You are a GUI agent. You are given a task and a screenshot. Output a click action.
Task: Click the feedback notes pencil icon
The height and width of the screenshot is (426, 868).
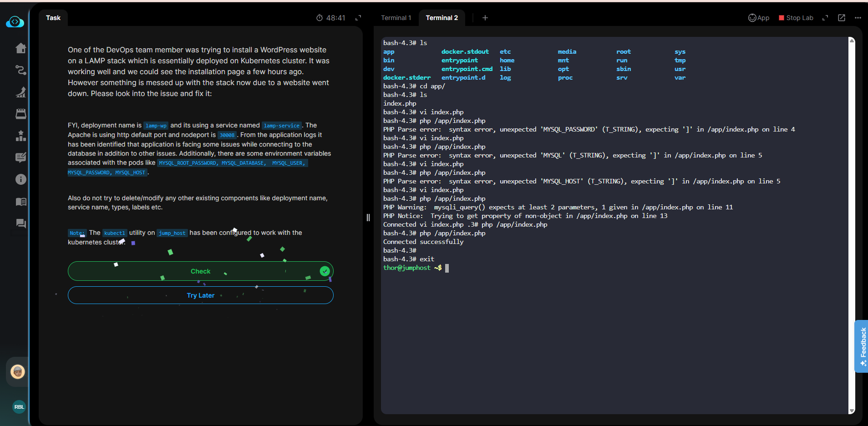(x=21, y=157)
